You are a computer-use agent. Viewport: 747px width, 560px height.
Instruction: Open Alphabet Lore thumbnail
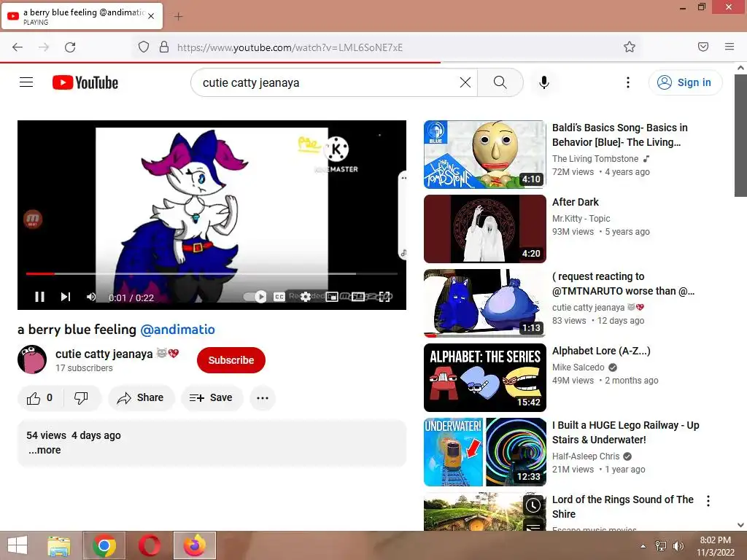click(484, 377)
